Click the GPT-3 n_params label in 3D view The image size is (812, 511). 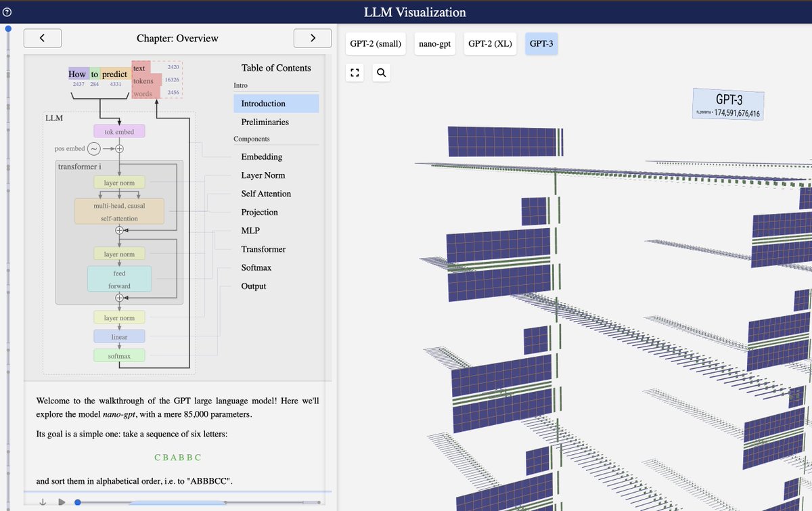728,105
